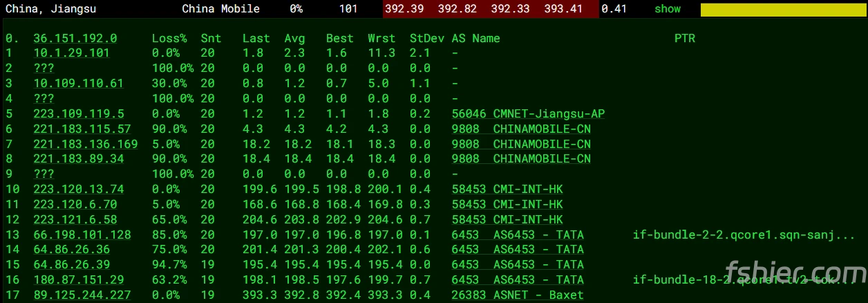Open hop 5 IP 223.109.119.5
Viewport: 868px width, 303px height.
tap(79, 113)
